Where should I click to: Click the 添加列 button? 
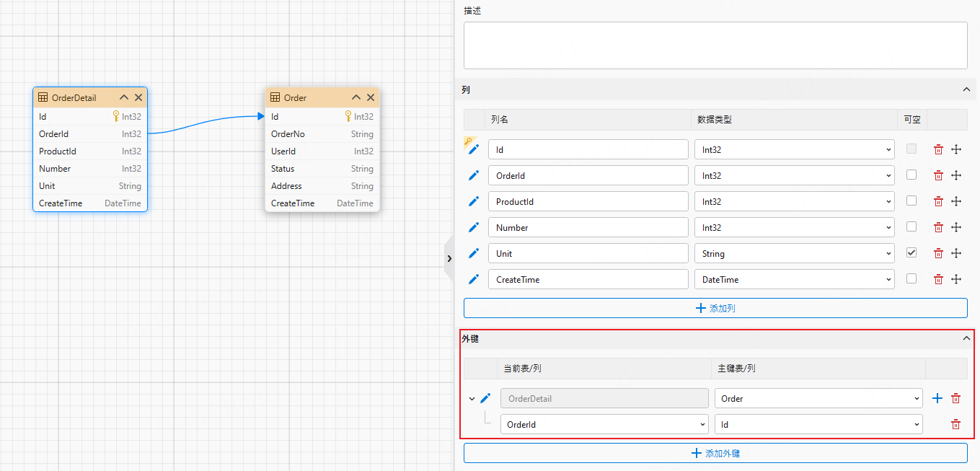(715, 308)
